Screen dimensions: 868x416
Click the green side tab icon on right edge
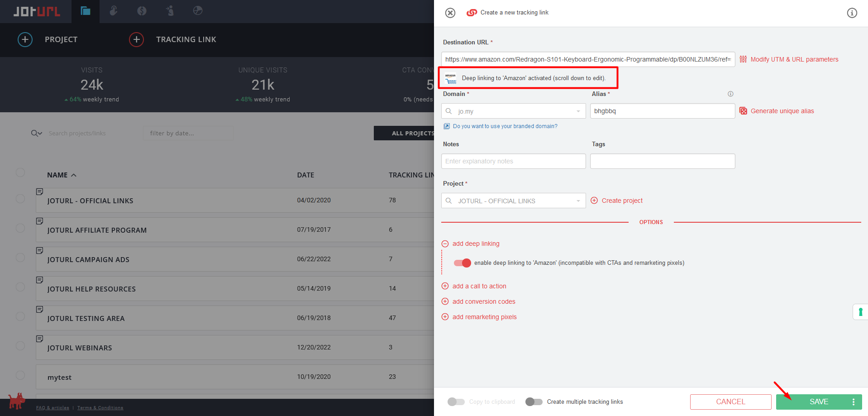[860, 312]
